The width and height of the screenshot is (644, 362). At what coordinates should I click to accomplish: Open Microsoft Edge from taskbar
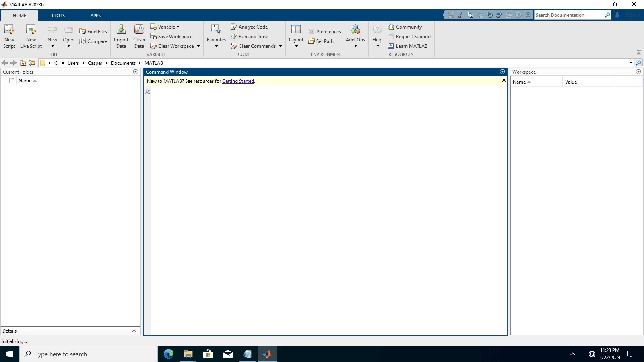168,354
